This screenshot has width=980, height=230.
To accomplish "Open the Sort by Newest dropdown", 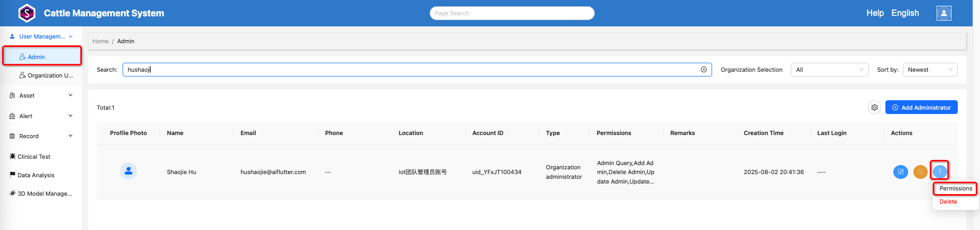I will click(x=930, y=70).
